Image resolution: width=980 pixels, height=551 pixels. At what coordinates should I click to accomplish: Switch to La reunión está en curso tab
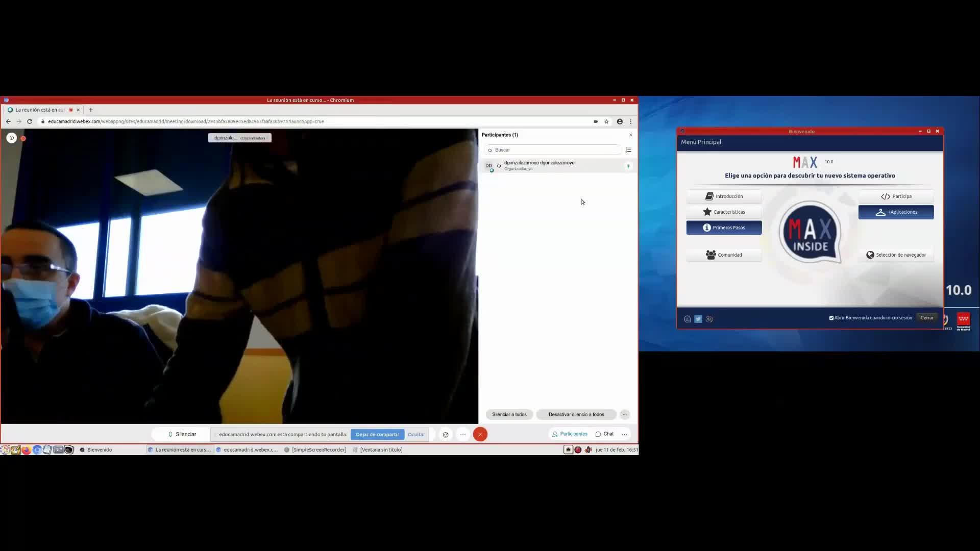pyautogui.click(x=40, y=110)
